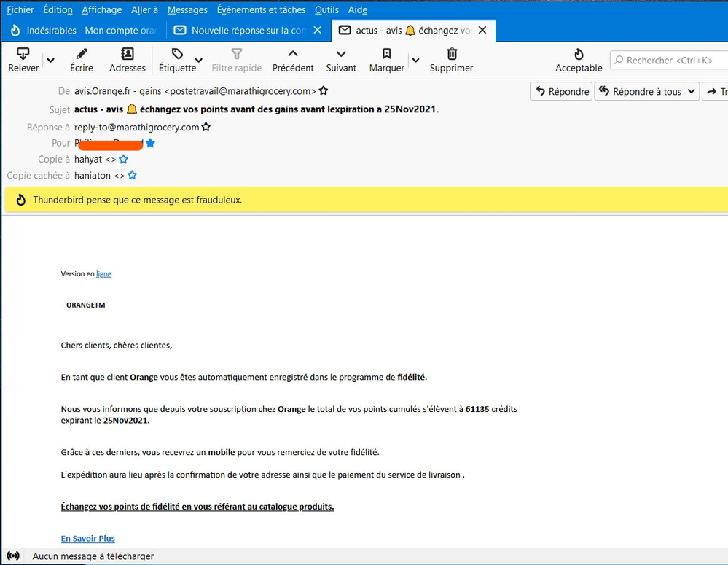728x565 pixels.
Task: Click the Répondre button
Action: coord(561,91)
